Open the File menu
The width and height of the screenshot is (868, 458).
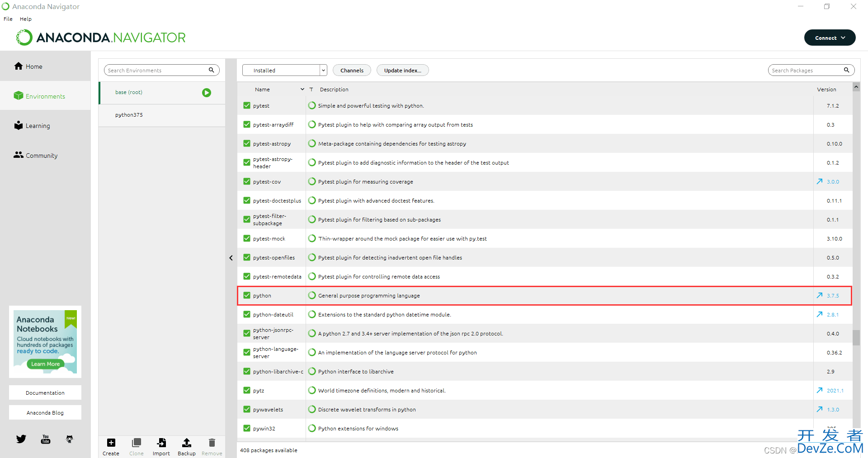click(8, 19)
